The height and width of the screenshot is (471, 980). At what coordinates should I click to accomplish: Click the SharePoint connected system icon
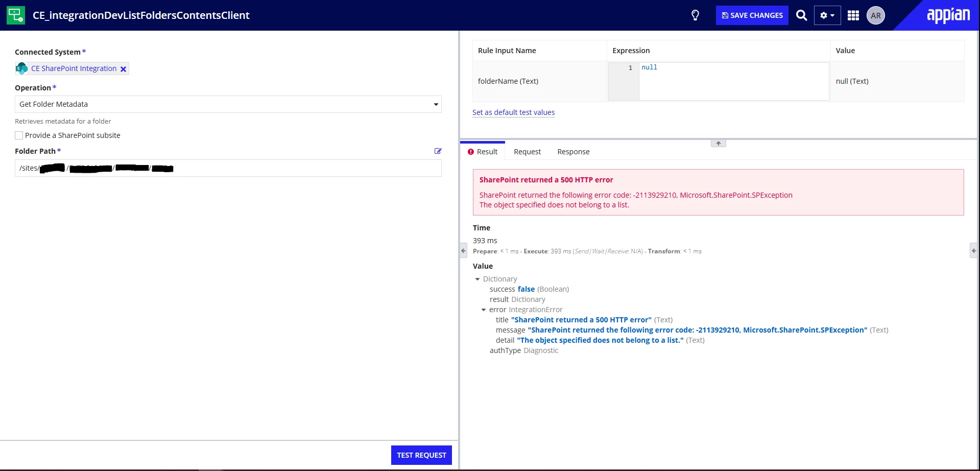click(x=21, y=68)
